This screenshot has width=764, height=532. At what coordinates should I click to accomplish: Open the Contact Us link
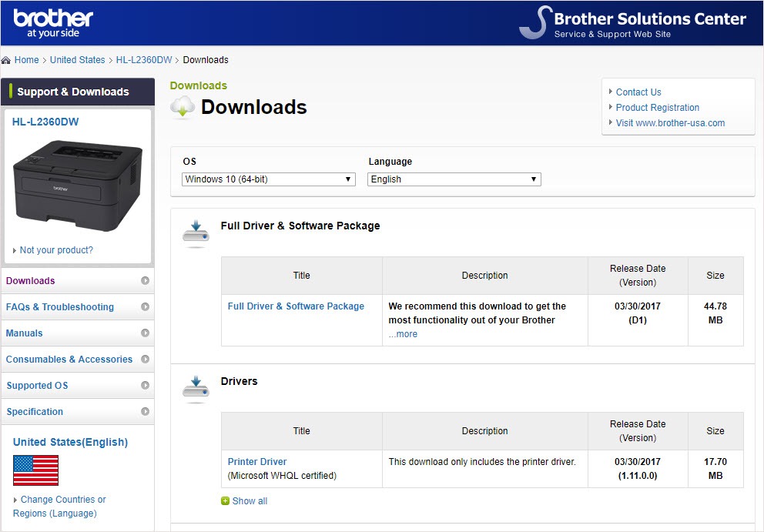638,92
